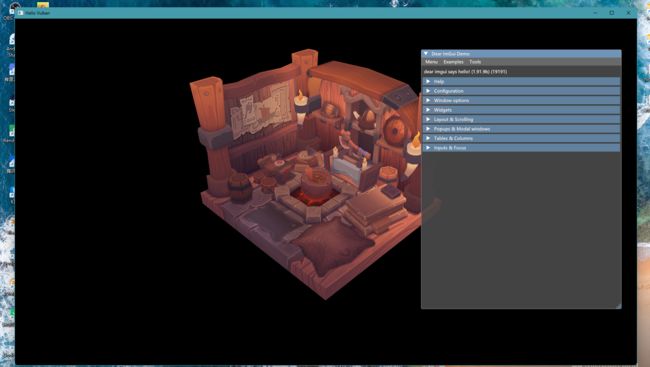The image size is (650, 367).
Task: Close the Hello Vulkan window
Action: coord(628,13)
